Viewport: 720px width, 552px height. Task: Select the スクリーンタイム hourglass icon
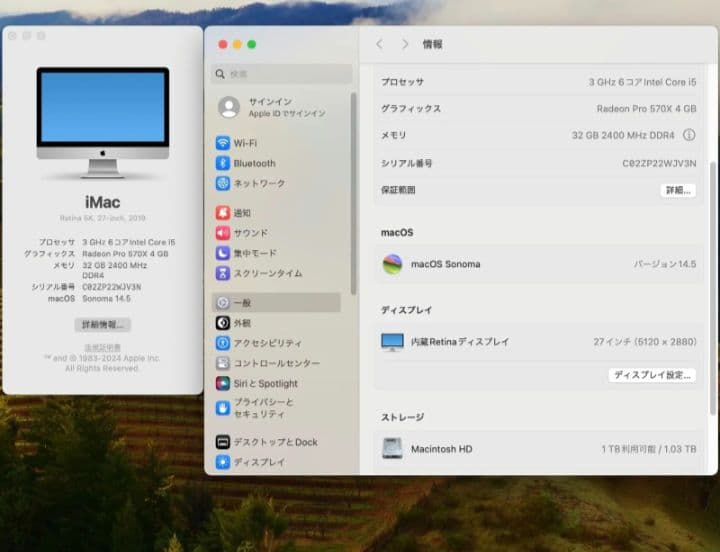pos(223,273)
